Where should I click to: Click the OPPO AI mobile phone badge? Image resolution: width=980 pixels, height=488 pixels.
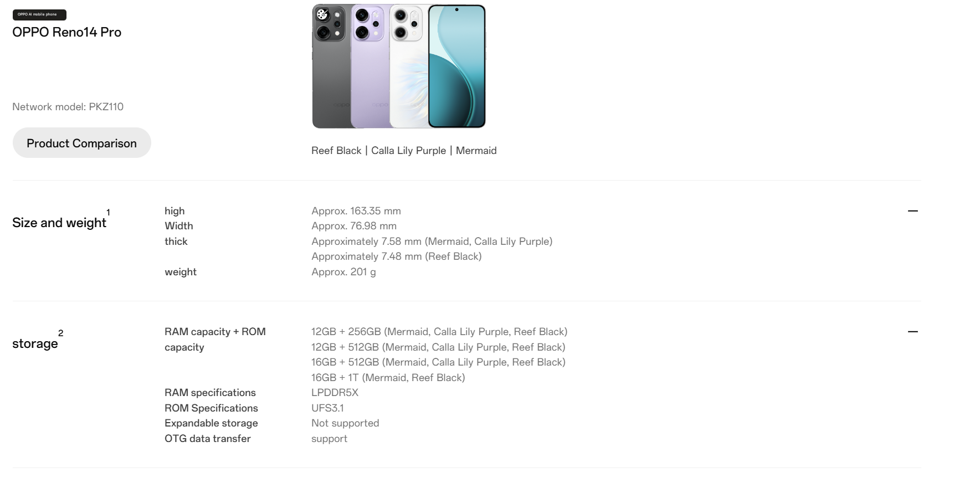(x=39, y=15)
